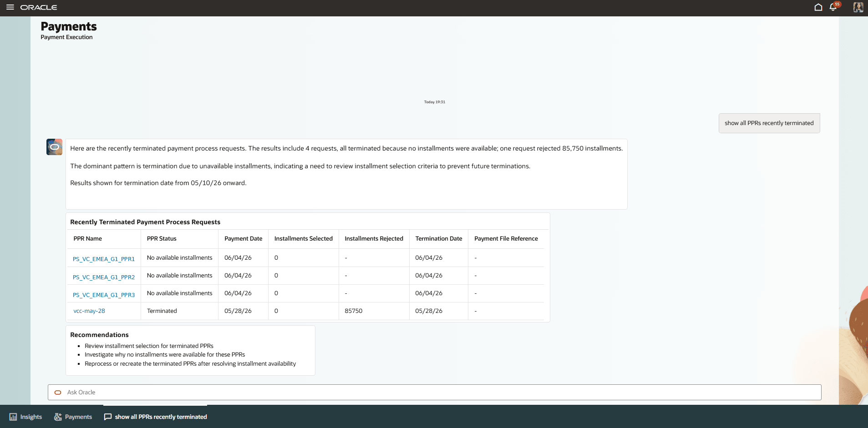The image size is (868, 428).
Task: Focus the Ask Oracle input field
Action: pyautogui.click(x=434, y=393)
